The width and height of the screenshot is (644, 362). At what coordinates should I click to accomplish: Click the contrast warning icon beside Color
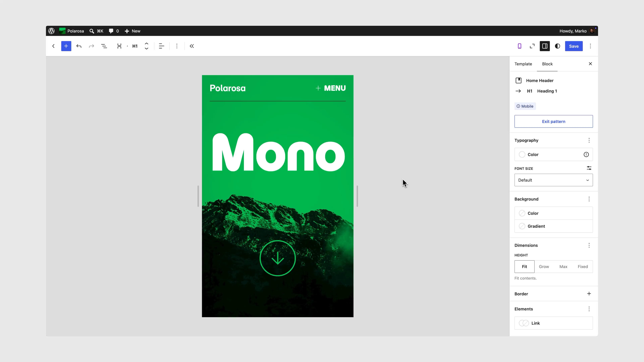point(586,154)
